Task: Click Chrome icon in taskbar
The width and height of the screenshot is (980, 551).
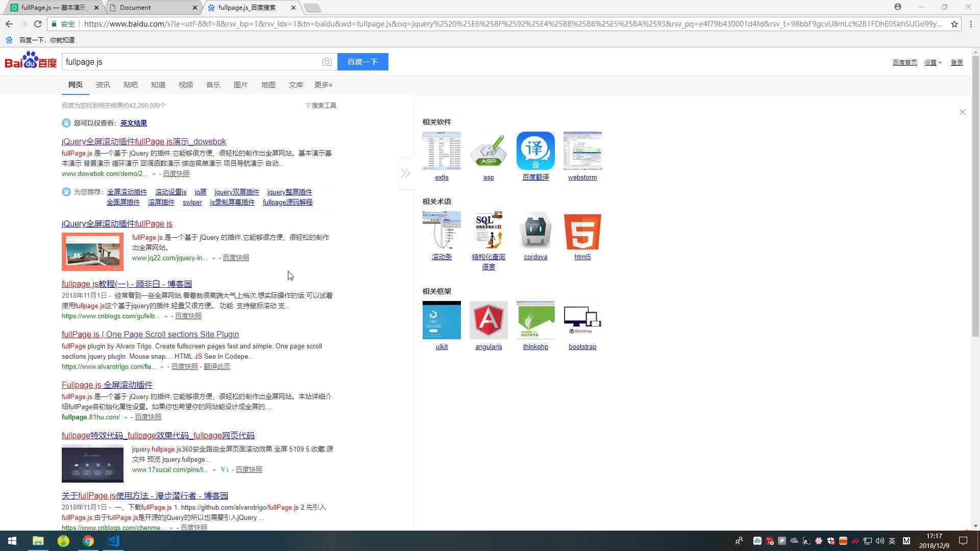Action: tap(88, 541)
